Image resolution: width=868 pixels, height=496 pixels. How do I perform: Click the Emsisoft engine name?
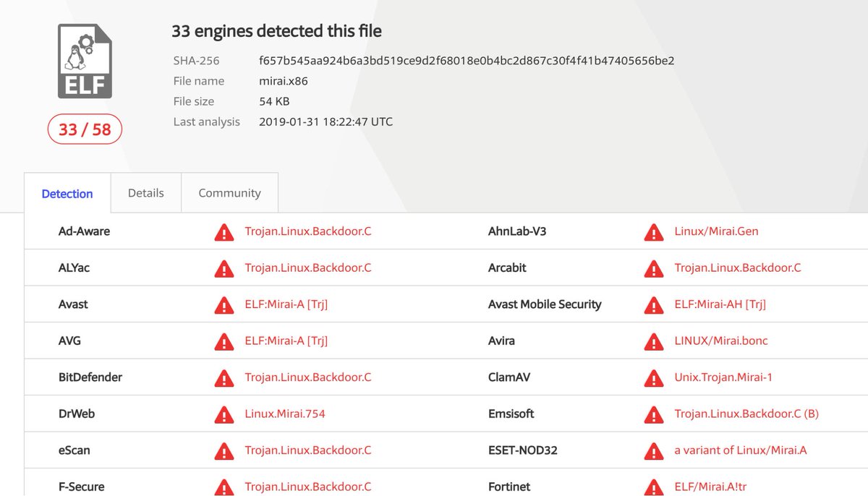pos(511,414)
